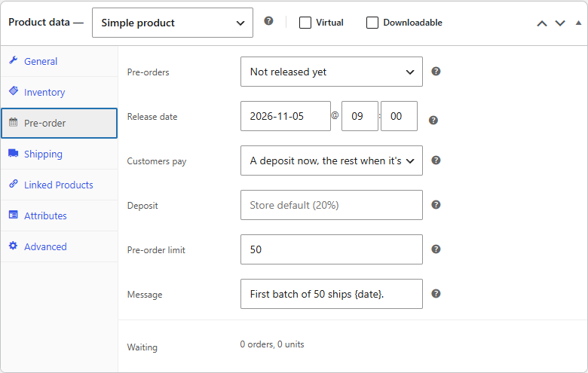Enable the Downloadable checkbox
This screenshot has width=588, height=373.
[372, 23]
